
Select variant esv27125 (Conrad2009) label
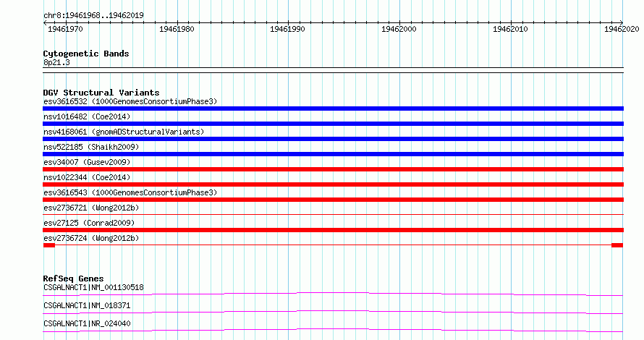coord(89,223)
